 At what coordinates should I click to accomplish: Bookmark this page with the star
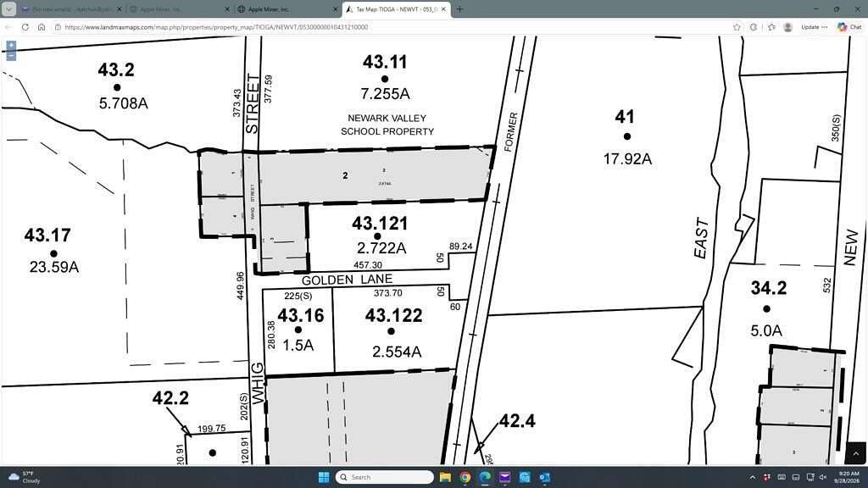pyautogui.click(x=737, y=26)
